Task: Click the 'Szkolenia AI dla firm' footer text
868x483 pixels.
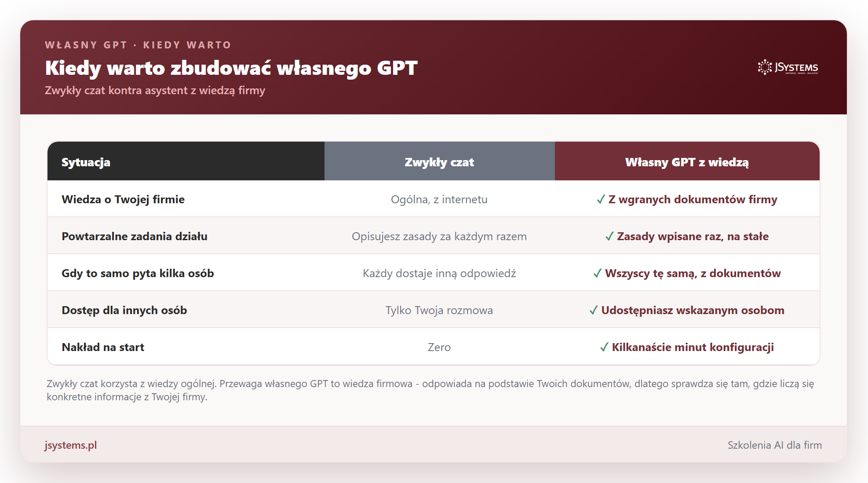Action: coord(775,445)
